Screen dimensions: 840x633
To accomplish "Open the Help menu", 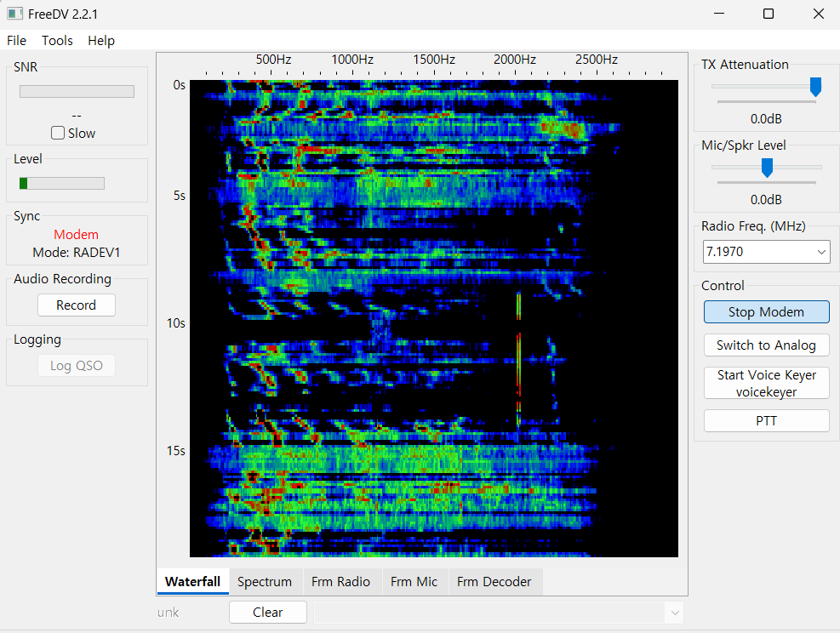I will pos(101,41).
